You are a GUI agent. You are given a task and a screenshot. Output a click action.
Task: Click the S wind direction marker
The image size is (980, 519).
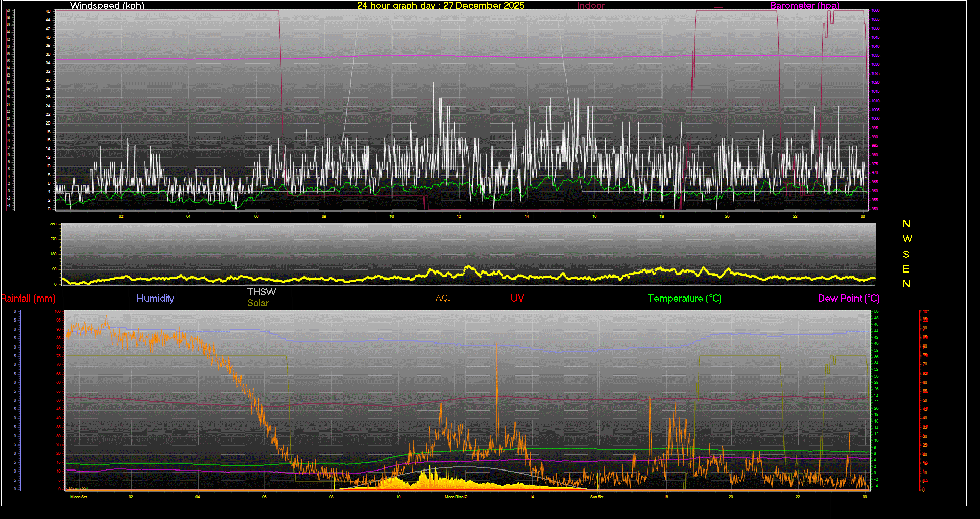[906, 254]
